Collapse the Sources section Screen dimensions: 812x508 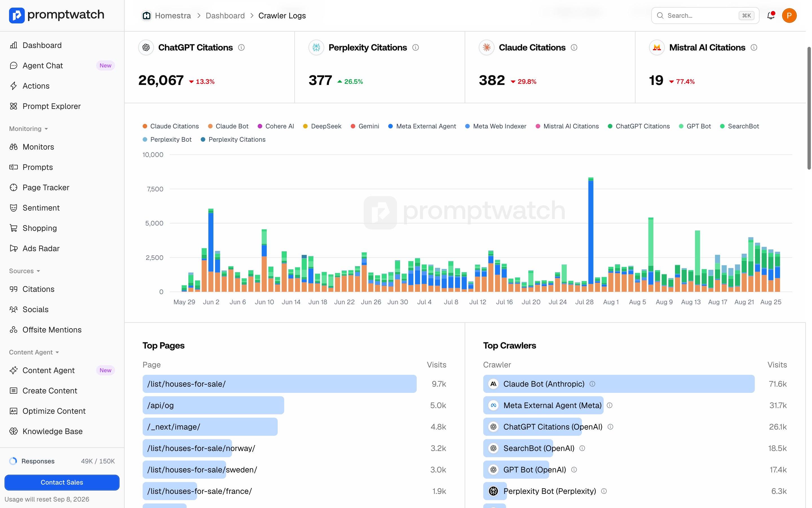(x=25, y=271)
